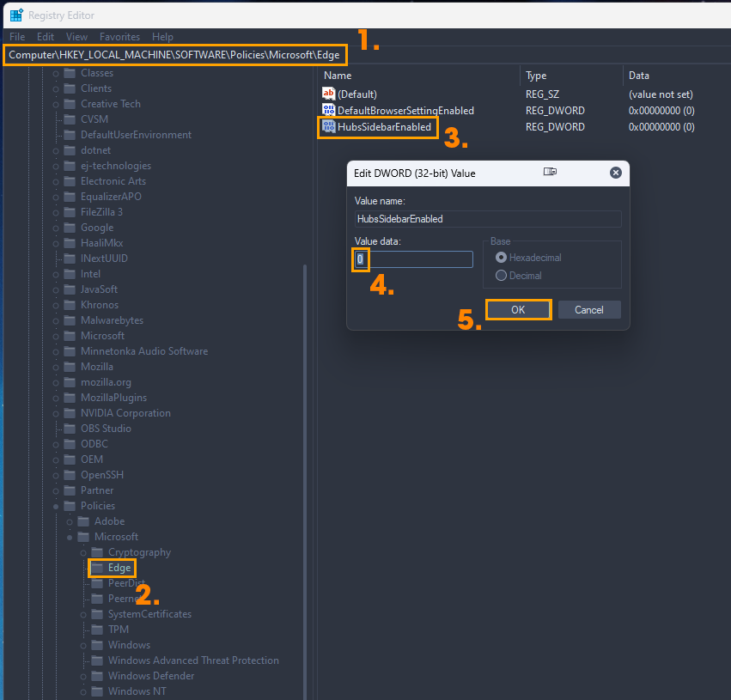Click the Intel folder icon
Screen dimensions: 731x700
[x=70, y=274]
